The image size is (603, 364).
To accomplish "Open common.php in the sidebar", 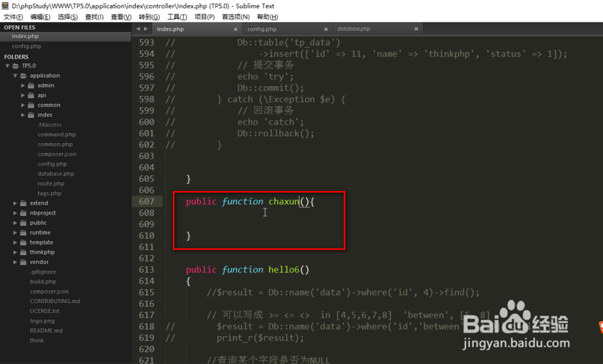I will [55, 144].
